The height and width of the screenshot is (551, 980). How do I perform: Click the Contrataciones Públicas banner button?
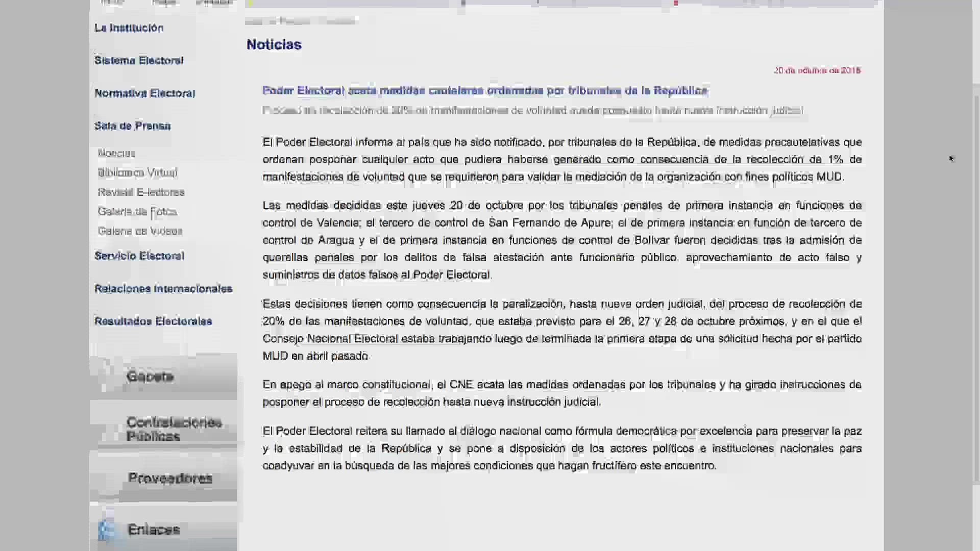click(x=174, y=429)
